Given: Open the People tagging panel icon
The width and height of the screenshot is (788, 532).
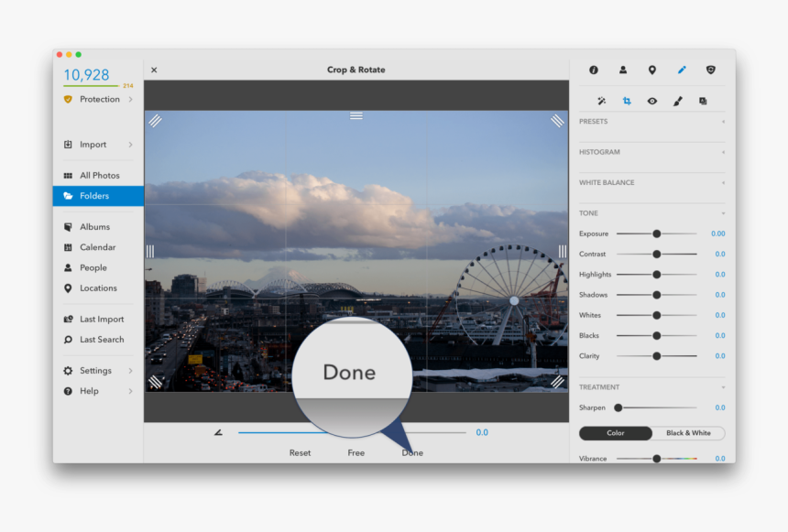Looking at the screenshot, I should (623, 70).
